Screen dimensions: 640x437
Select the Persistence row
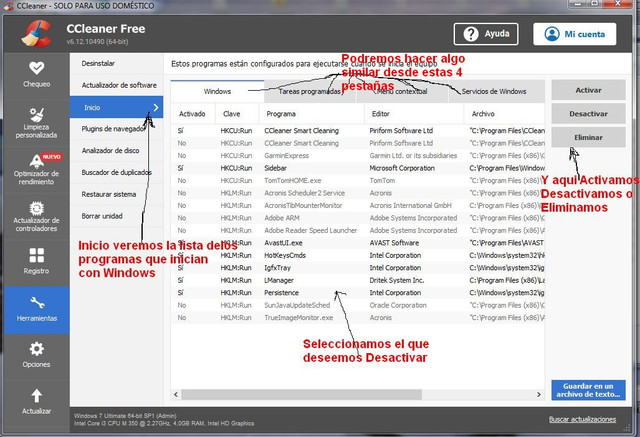point(358,293)
